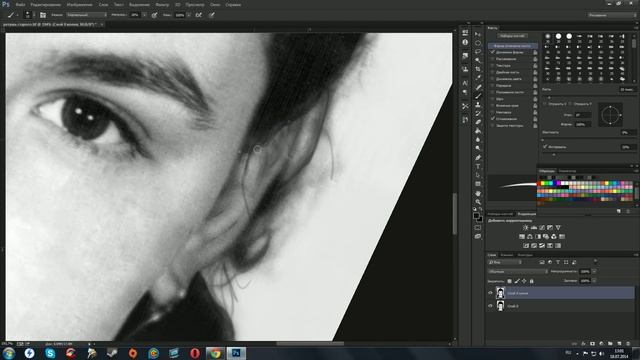Switch to the Контуры tab

(x=525, y=255)
